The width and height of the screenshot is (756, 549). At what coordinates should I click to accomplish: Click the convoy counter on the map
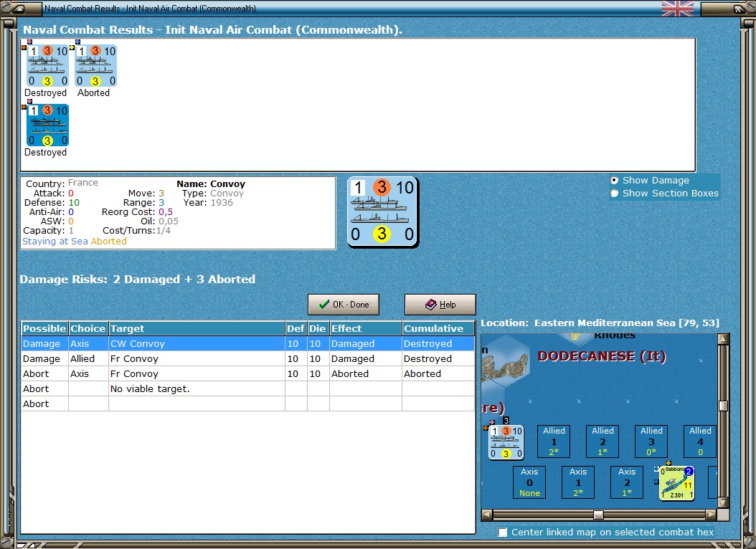[505, 442]
